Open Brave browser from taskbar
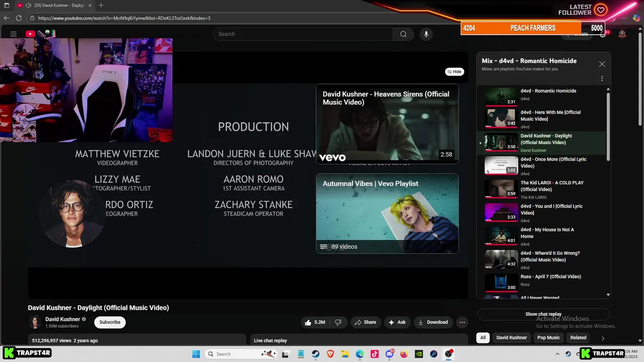644x362 pixels. click(331, 354)
